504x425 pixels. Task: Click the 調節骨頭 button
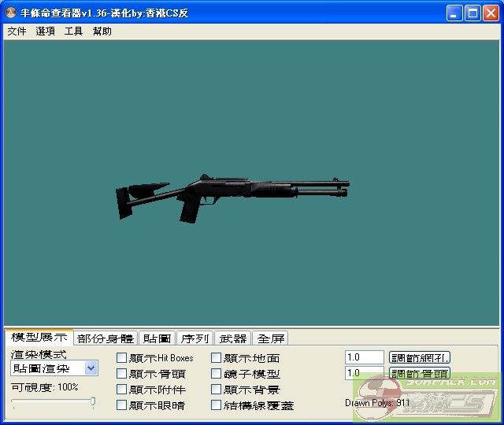pos(420,373)
